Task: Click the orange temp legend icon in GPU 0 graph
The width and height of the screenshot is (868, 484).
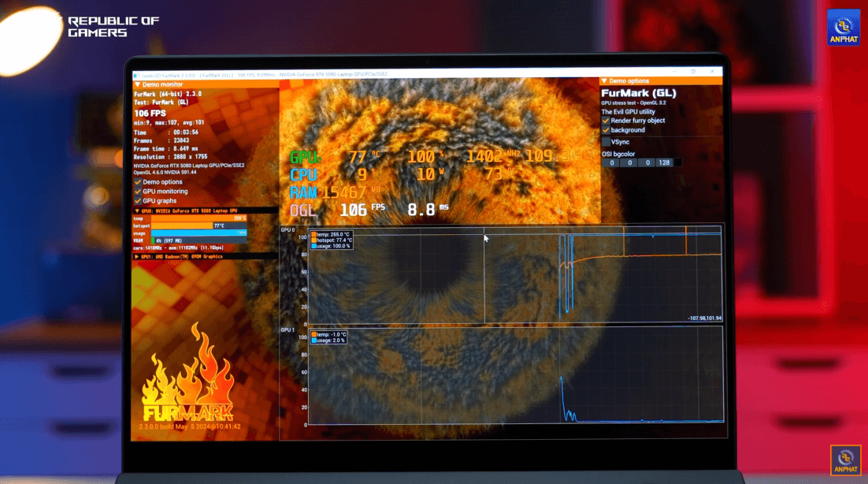Action: pos(313,234)
